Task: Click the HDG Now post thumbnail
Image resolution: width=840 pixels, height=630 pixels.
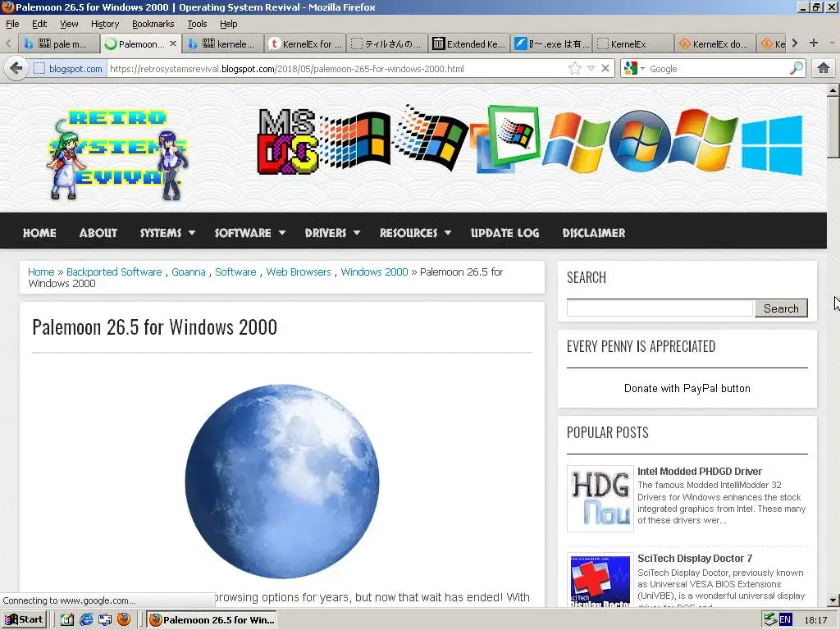Action: pos(600,498)
